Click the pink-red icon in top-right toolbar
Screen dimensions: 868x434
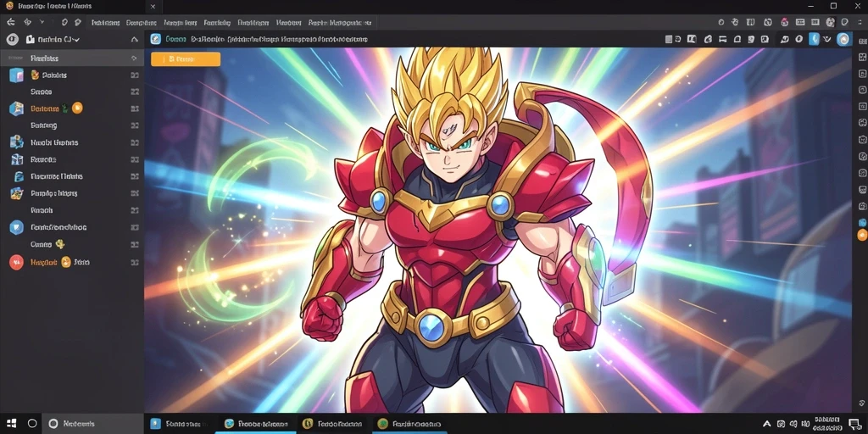point(784,22)
